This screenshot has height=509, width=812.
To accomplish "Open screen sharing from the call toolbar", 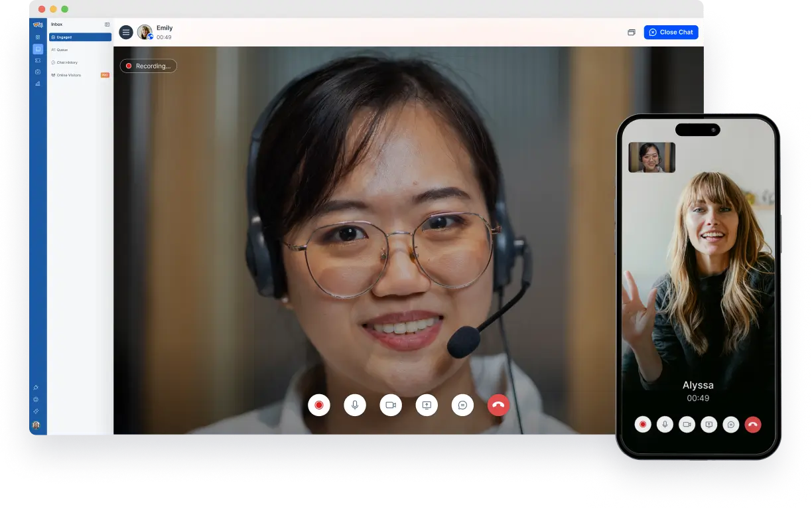I will tap(427, 405).
